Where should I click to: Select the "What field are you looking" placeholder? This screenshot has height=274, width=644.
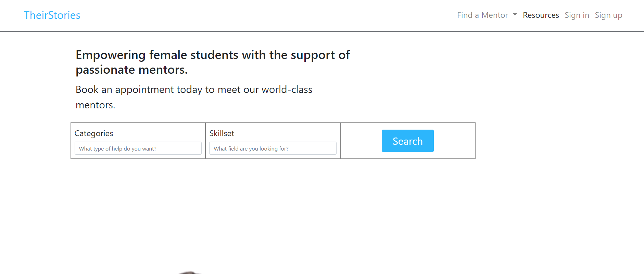(251, 148)
